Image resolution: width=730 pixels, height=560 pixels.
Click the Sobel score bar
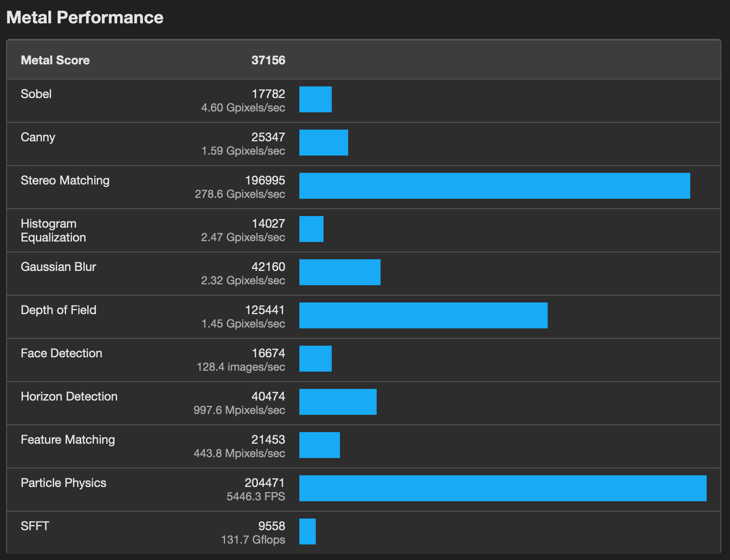[315, 99]
